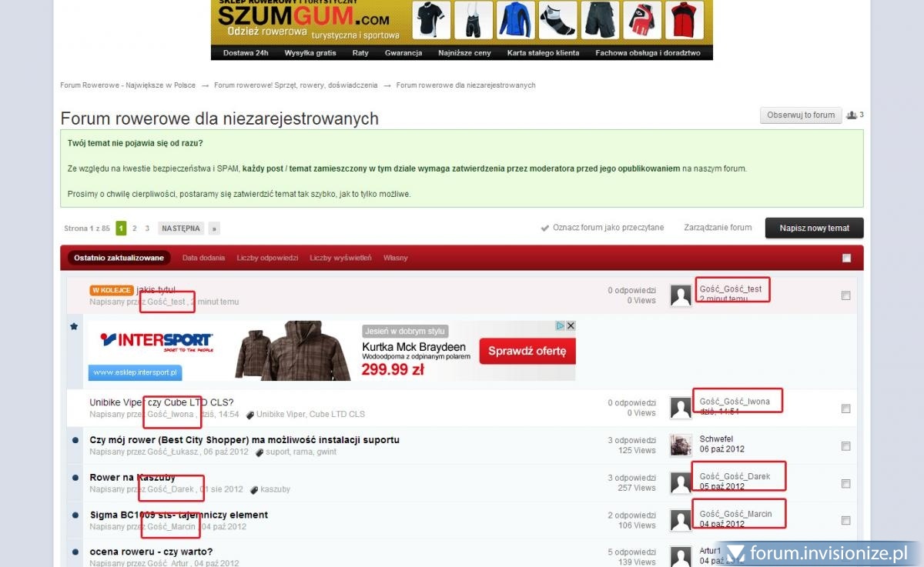
Task: Choose the Własny sorting option
Action: (x=396, y=258)
